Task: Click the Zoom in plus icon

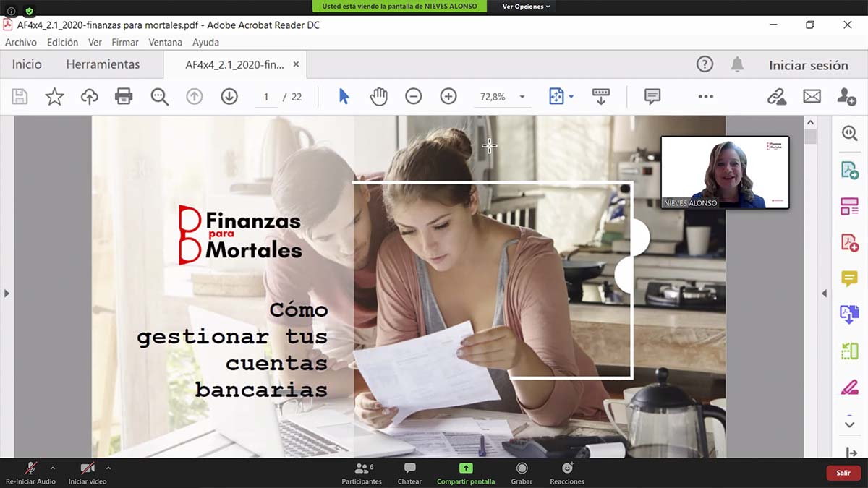Action: (448, 96)
